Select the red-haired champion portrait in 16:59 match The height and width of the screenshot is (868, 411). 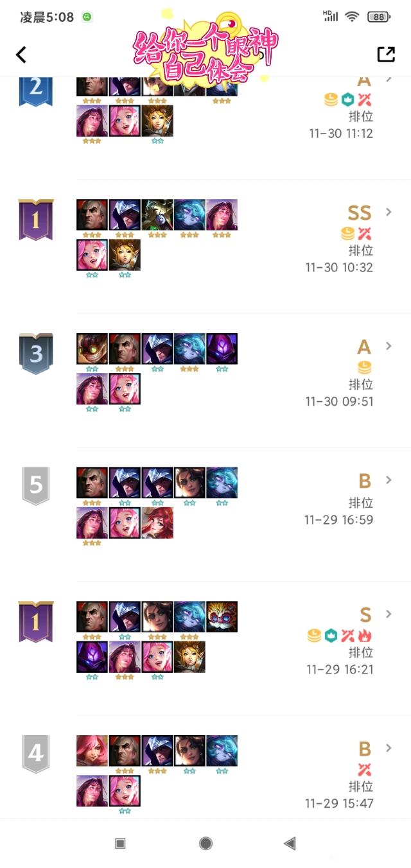click(157, 523)
